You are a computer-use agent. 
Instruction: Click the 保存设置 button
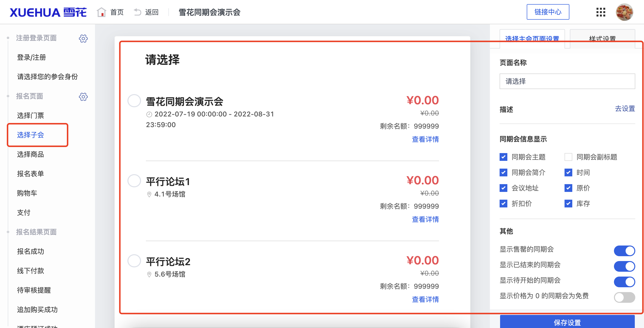coord(567,322)
